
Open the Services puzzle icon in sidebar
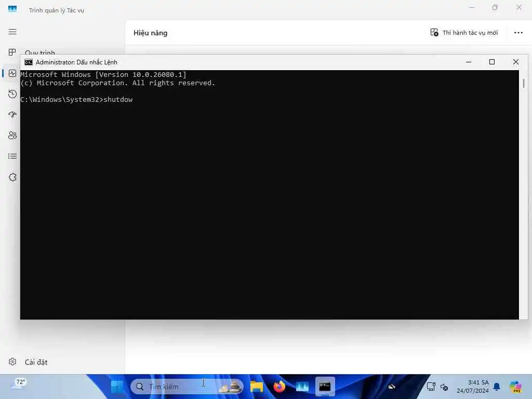click(12, 177)
